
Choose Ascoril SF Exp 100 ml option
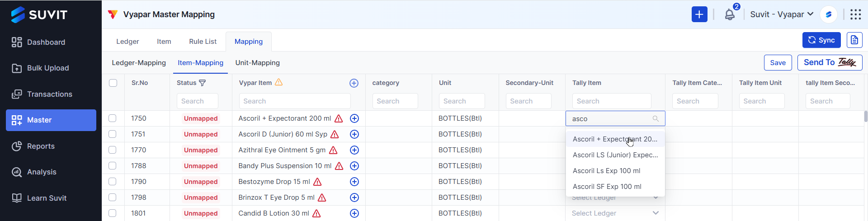pos(615,187)
